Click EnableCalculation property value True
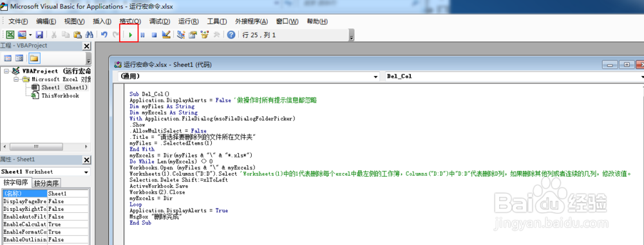 point(68,224)
